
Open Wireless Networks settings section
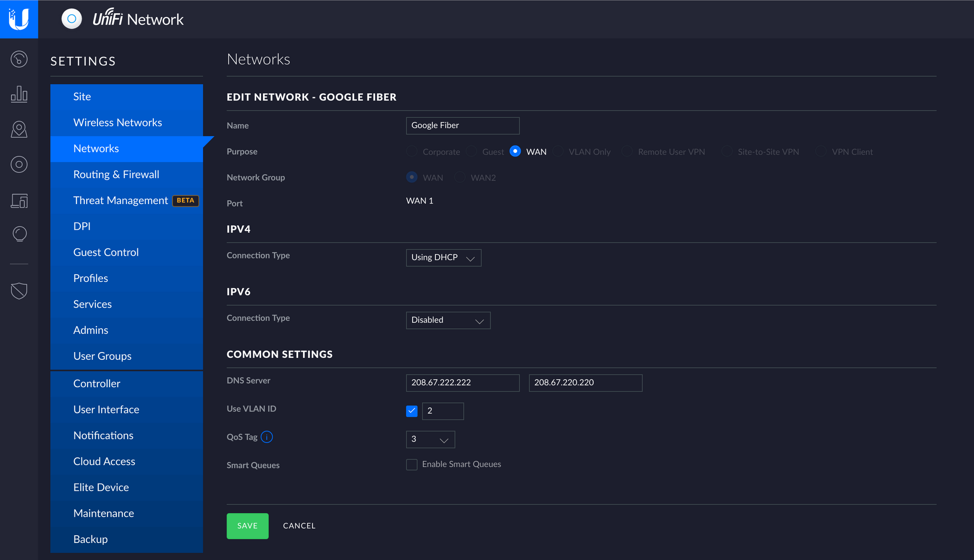117,123
